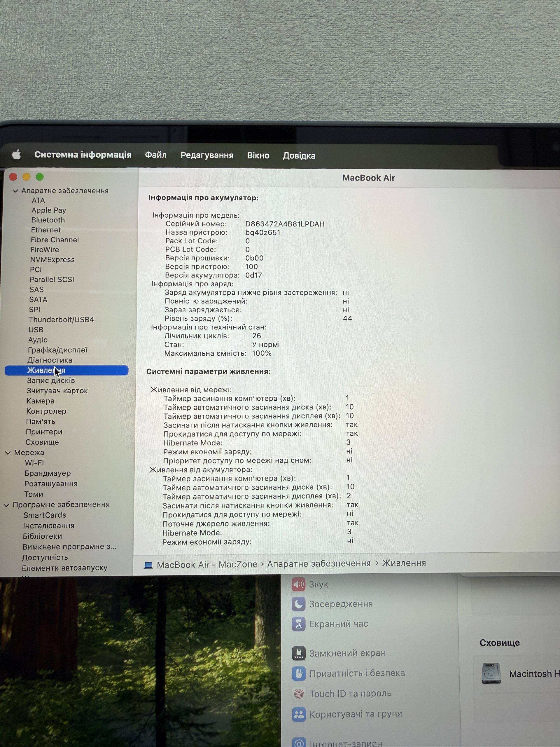Select ATA in sidebar

[38, 200]
